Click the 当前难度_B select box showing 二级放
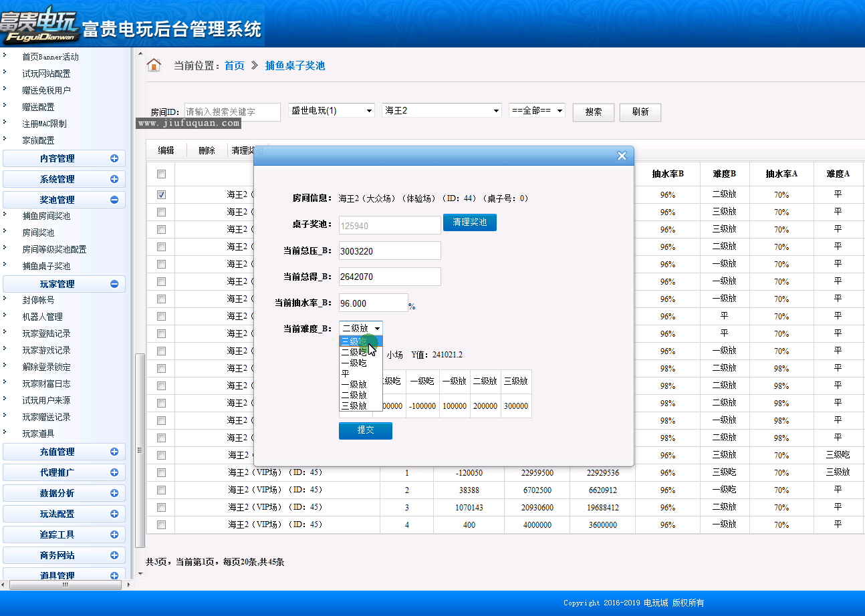The width and height of the screenshot is (865, 616). [361, 328]
